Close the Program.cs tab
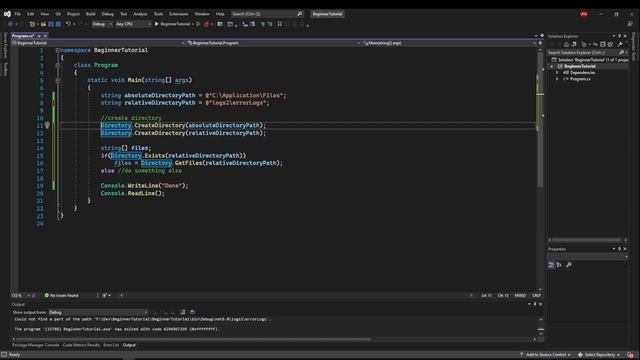 click(x=45, y=36)
